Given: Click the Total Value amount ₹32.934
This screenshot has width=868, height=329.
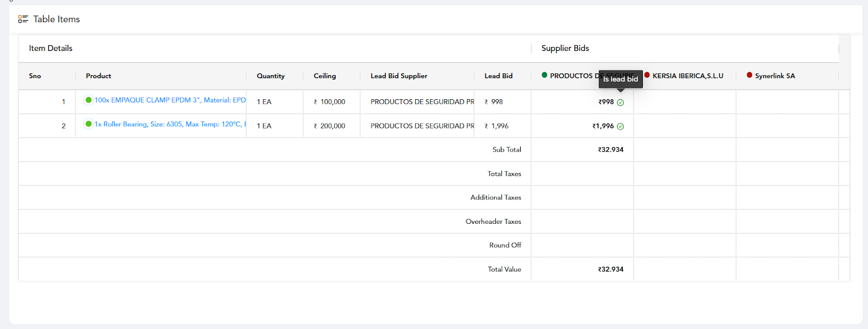Looking at the screenshot, I should (x=610, y=269).
